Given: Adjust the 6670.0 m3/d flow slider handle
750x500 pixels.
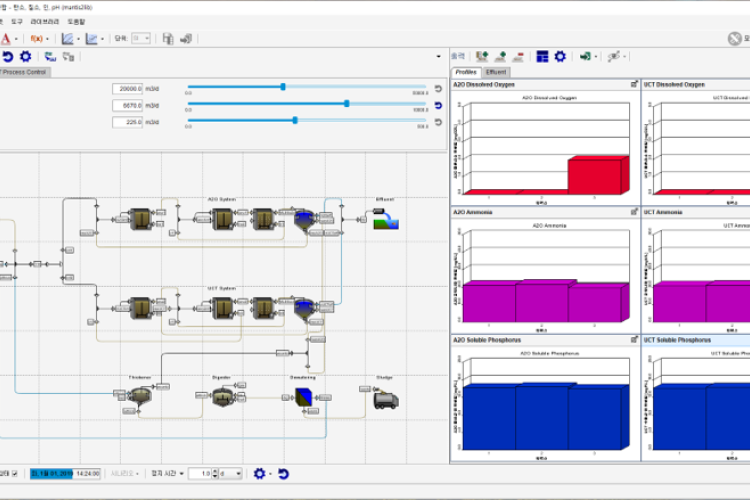Looking at the screenshot, I should (x=347, y=103).
